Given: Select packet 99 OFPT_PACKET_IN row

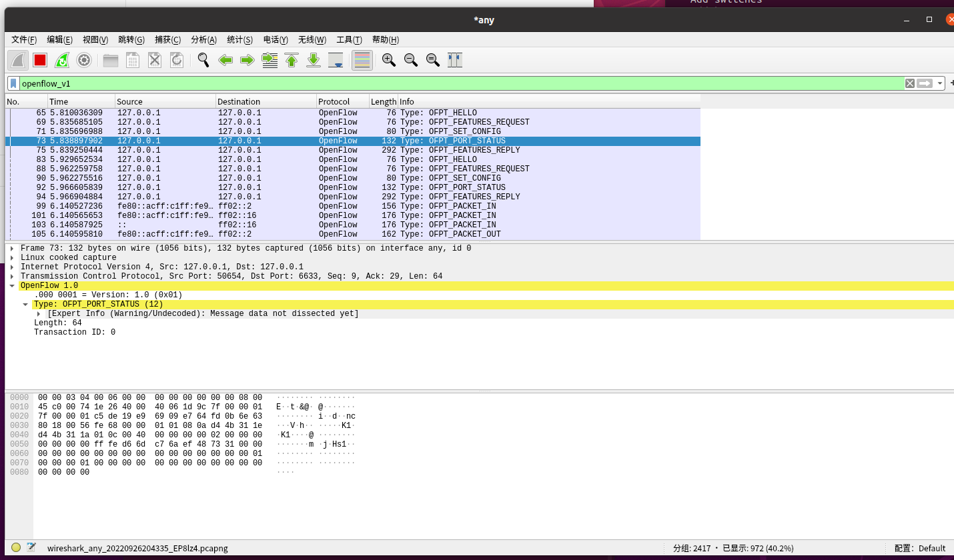Looking at the screenshot, I should click(353, 206).
